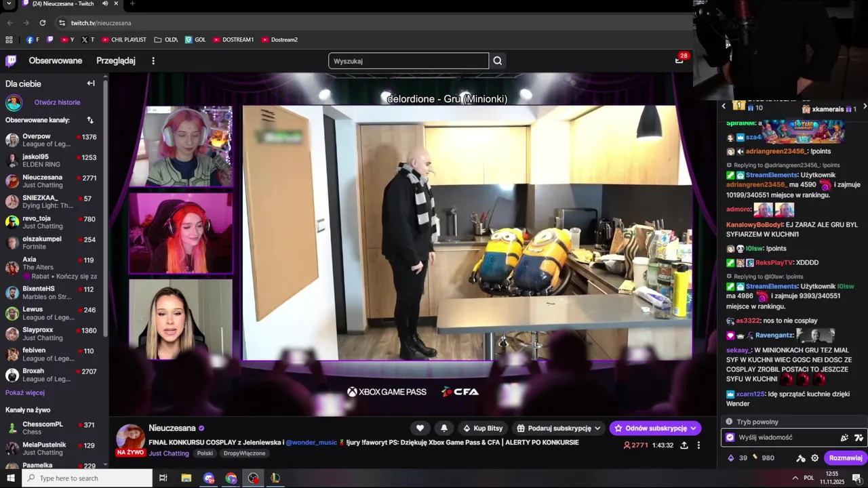Toggle the notification bell for the channel
This screenshot has height=488, width=868.
444,428
